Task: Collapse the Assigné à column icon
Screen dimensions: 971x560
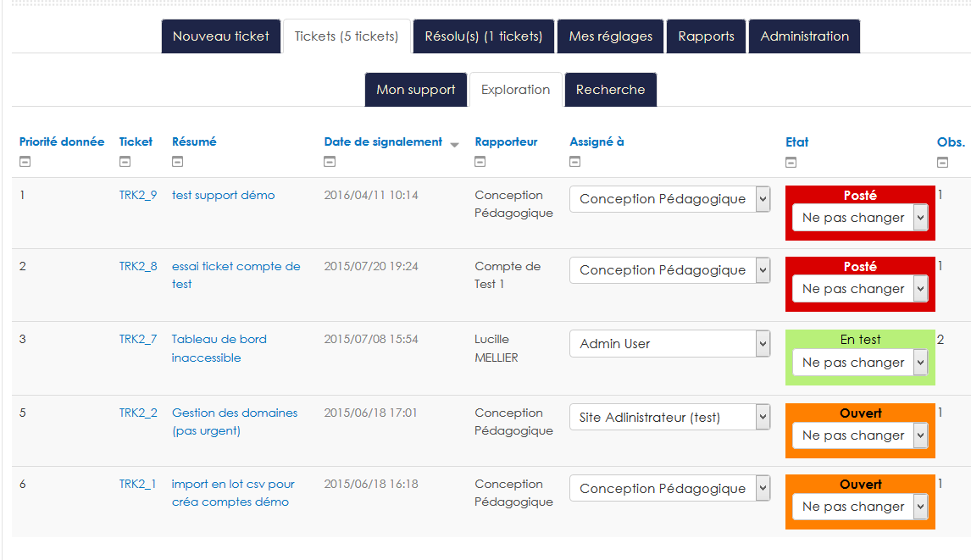Action: pos(575,162)
